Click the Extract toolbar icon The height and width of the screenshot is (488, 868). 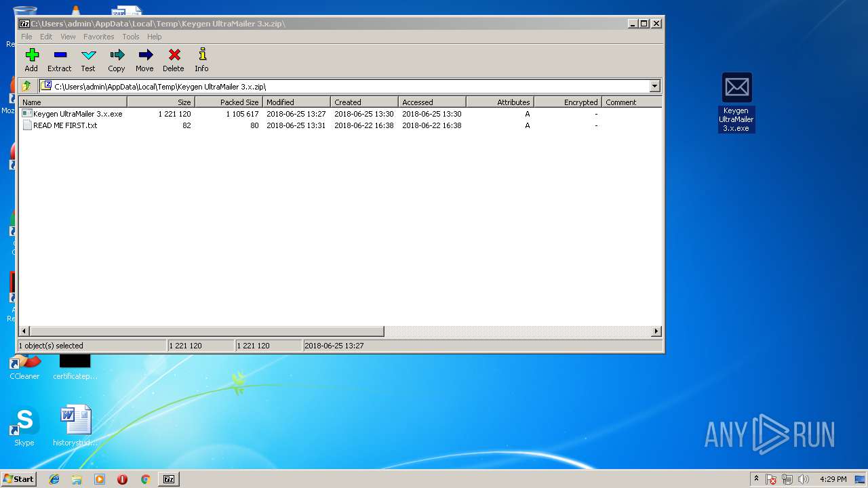coord(60,60)
